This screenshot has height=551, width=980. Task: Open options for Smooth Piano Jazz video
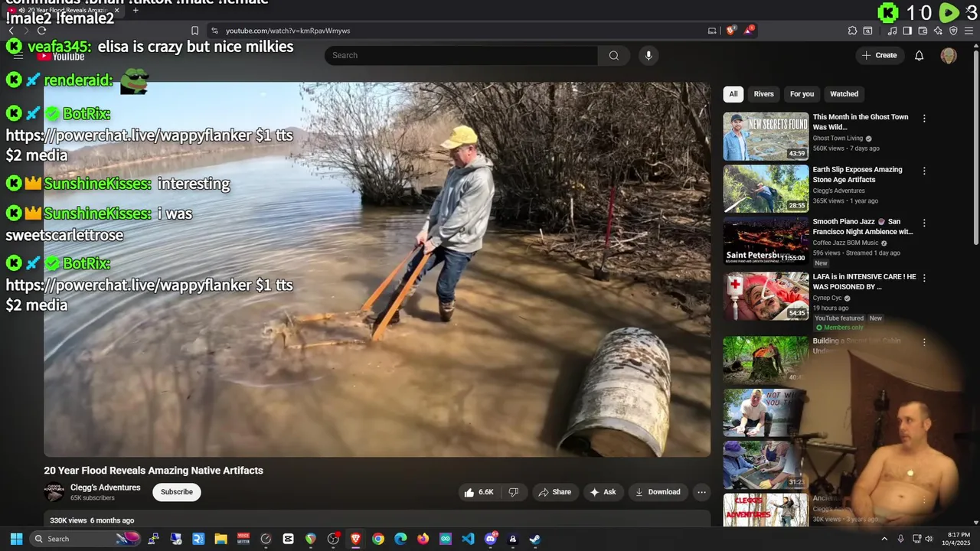pyautogui.click(x=924, y=223)
